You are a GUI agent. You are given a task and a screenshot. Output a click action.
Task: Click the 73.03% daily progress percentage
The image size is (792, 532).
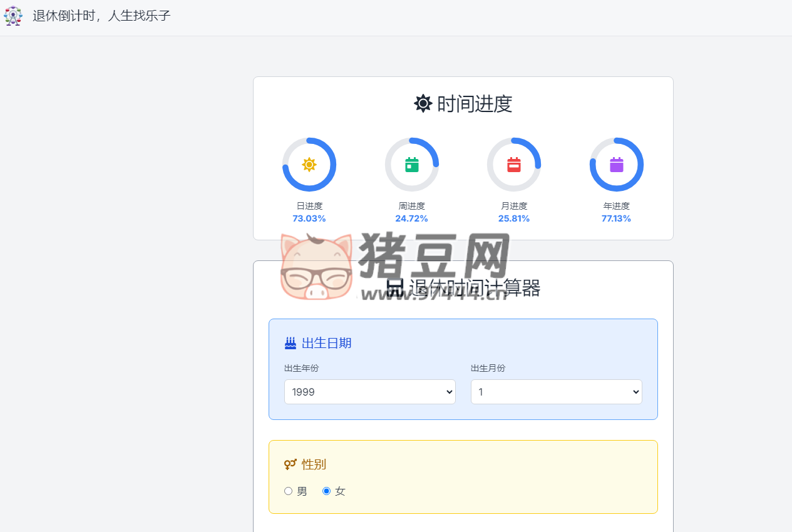(309, 218)
